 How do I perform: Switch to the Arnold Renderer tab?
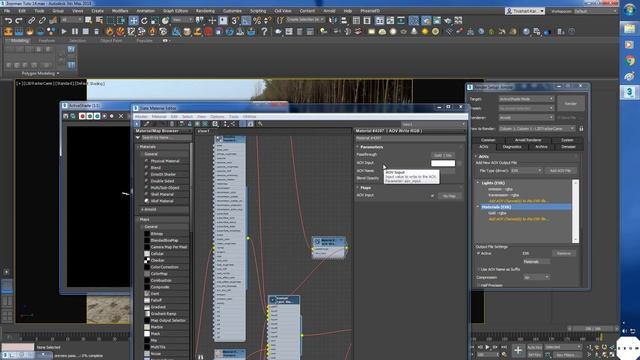click(x=528, y=140)
